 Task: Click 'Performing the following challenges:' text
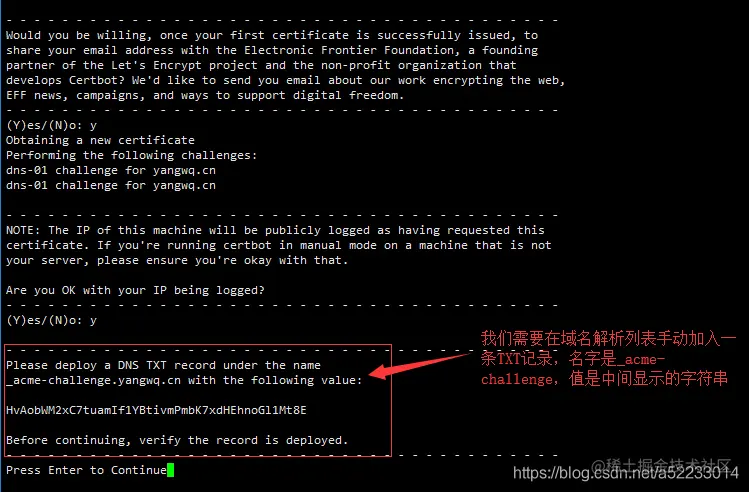(x=131, y=155)
